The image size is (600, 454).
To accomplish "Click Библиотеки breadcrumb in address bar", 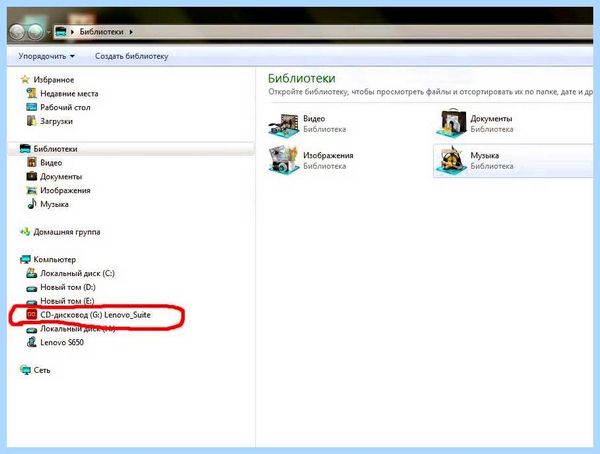I will [x=101, y=32].
